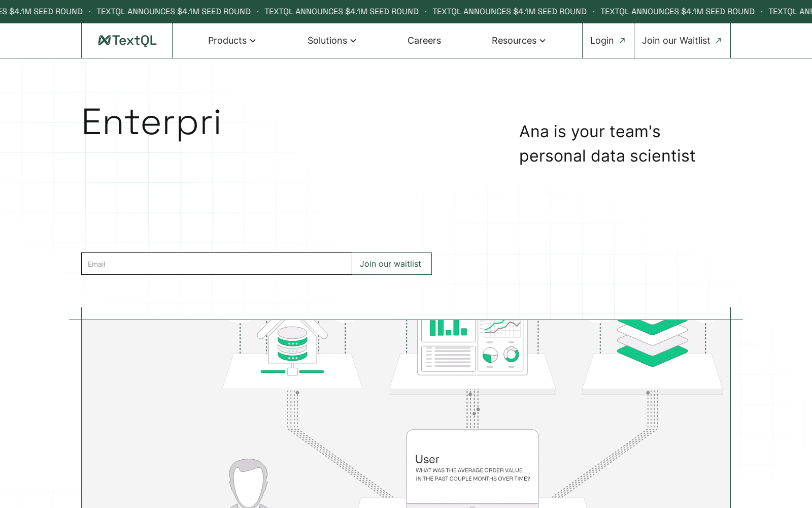Click the Enterpri heading text

[151, 123]
